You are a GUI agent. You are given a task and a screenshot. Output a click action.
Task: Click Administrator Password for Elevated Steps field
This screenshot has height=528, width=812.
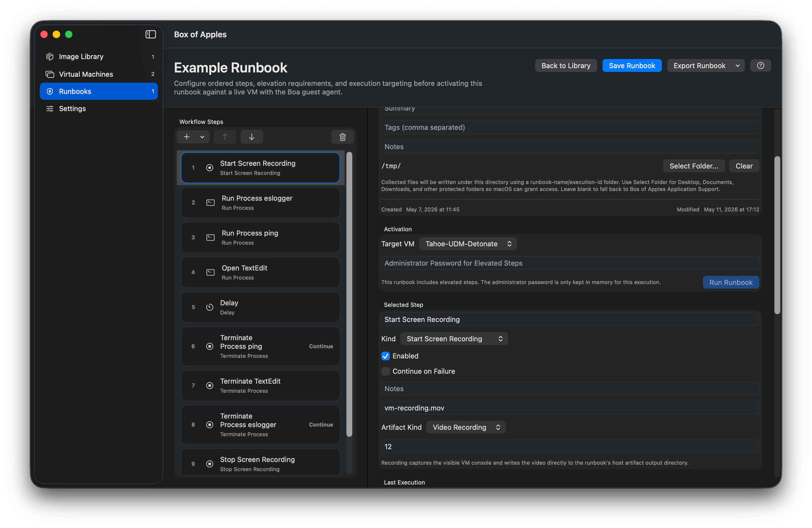click(570, 263)
